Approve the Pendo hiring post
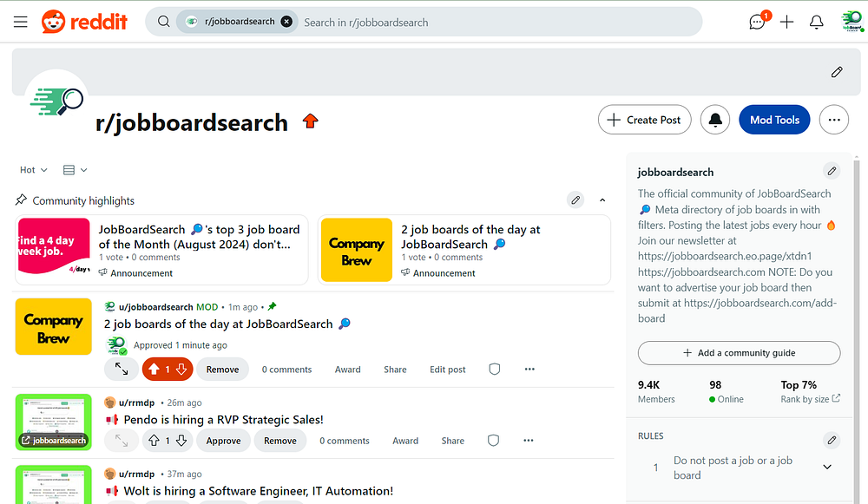The width and height of the screenshot is (868, 504). [224, 441]
